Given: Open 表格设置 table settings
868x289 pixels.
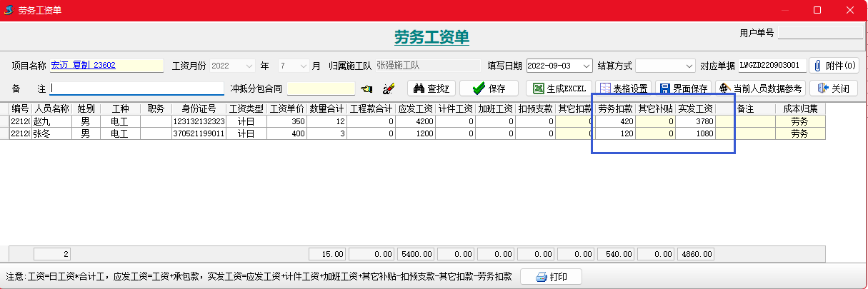Looking at the screenshot, I should pyautogui.click(x=622, y=88).
